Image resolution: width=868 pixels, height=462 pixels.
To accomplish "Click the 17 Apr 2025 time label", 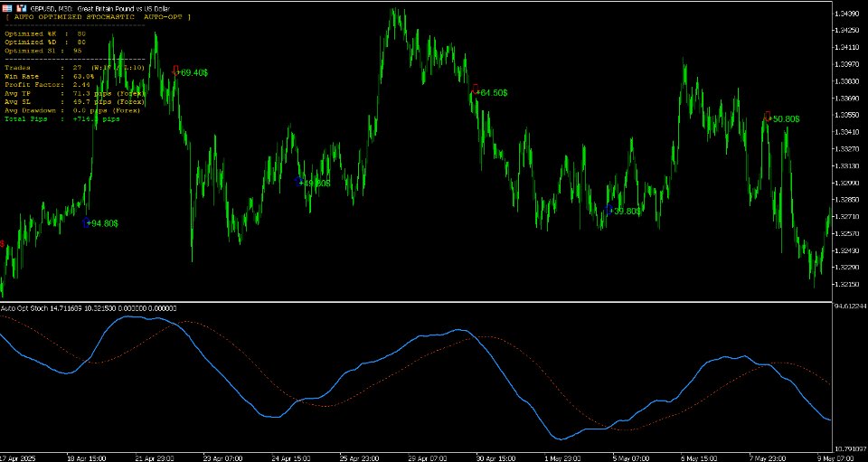I will pos(17,458).
